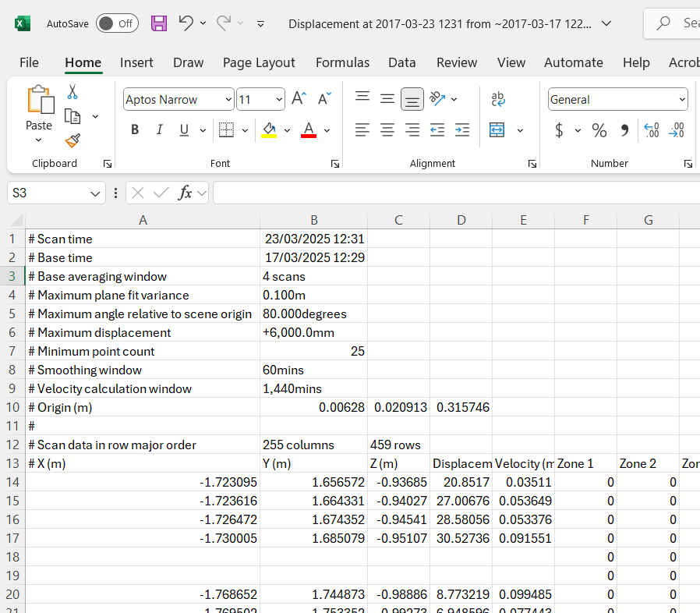Open merge options dropdown arrow
This screenshot has width=700, height=613.
520,130
